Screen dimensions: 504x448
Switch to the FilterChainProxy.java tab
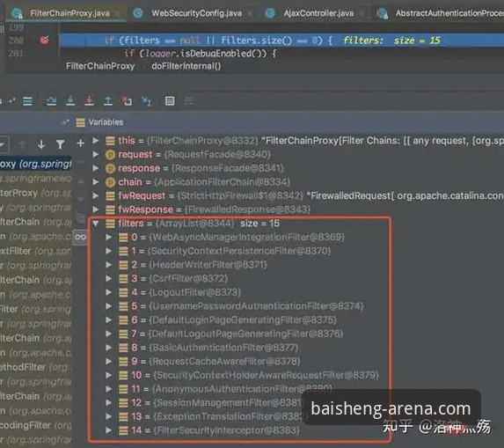[69, 13]
